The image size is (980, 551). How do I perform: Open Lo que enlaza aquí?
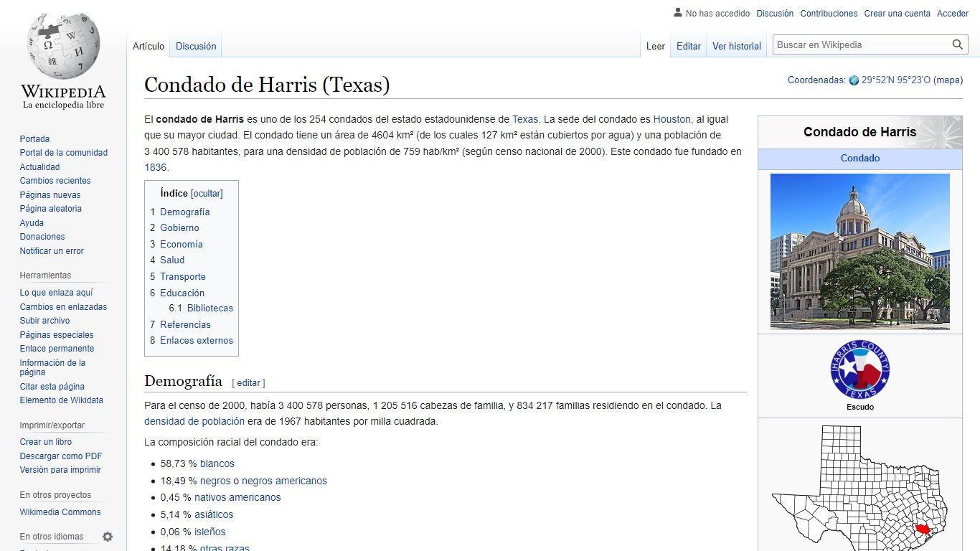pyautogui.click(x=56, y=293)
